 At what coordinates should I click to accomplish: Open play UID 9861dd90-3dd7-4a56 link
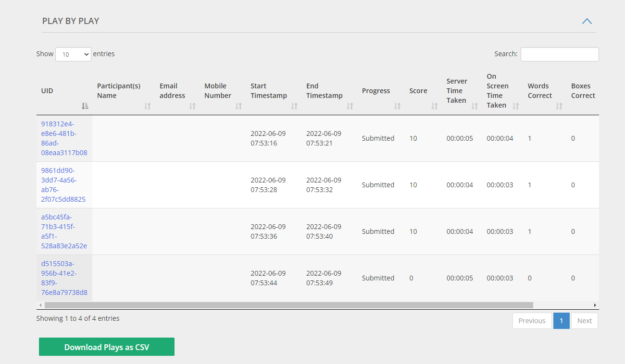[63, 185]
